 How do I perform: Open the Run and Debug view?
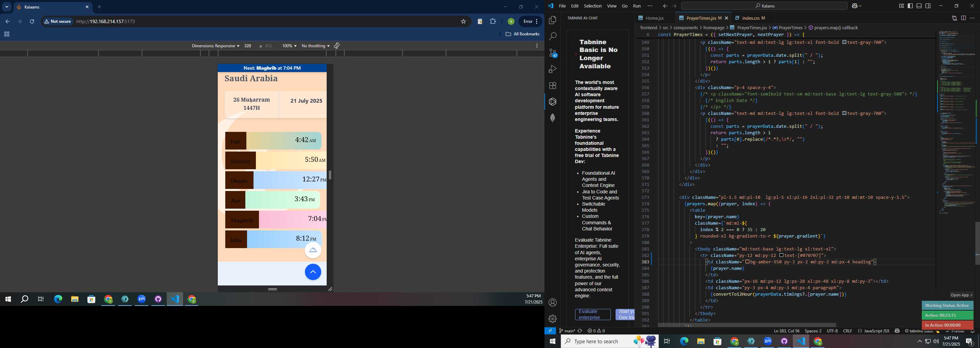pyautogui.click(x=552, y=69)
